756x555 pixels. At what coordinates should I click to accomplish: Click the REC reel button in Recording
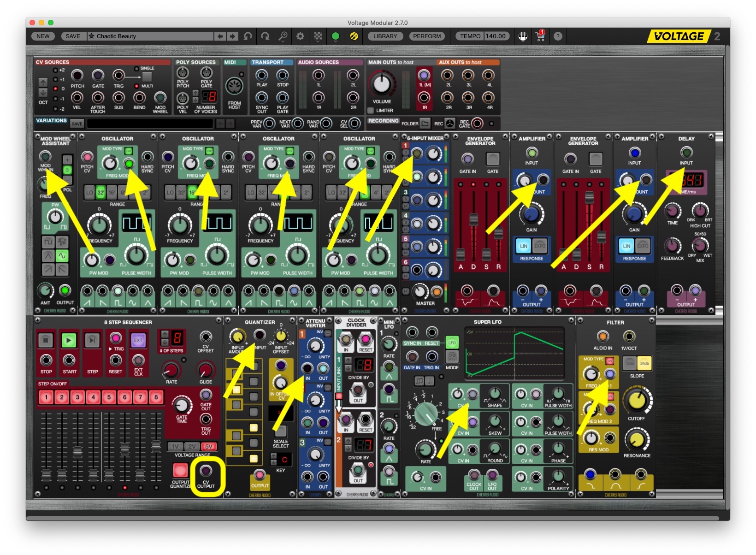click(x=450, y=123)
